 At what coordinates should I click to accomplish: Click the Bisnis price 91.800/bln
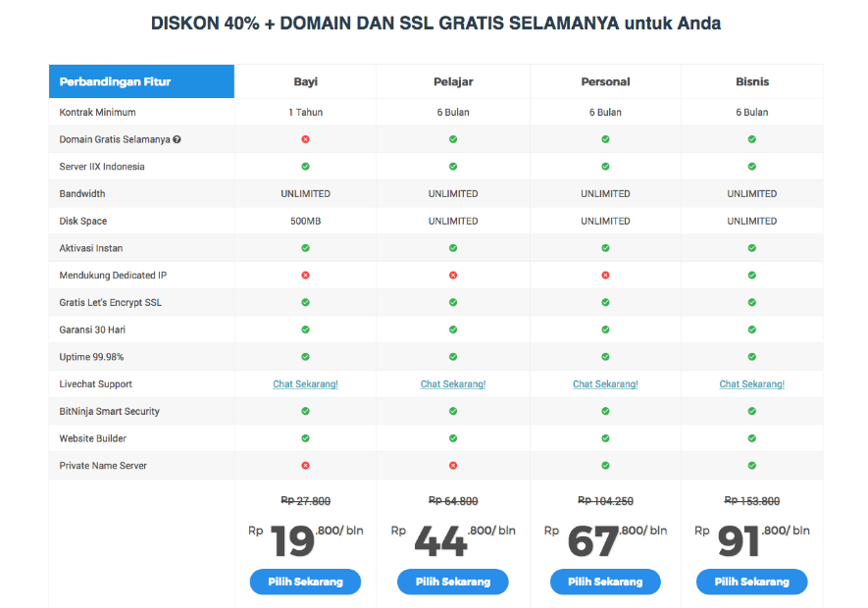[751, 540]
